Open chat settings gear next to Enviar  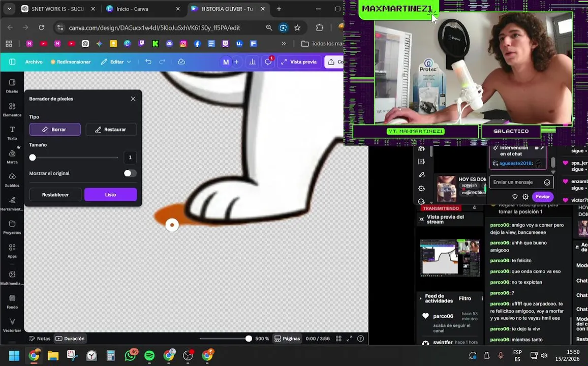point(525,197)
